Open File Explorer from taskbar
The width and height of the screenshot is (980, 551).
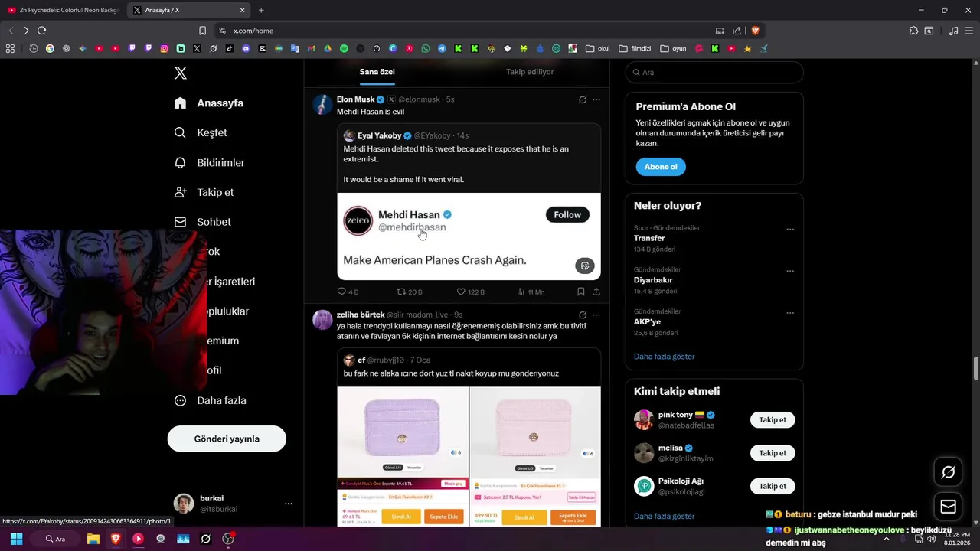pyautogui.click(x=93, y=539)
